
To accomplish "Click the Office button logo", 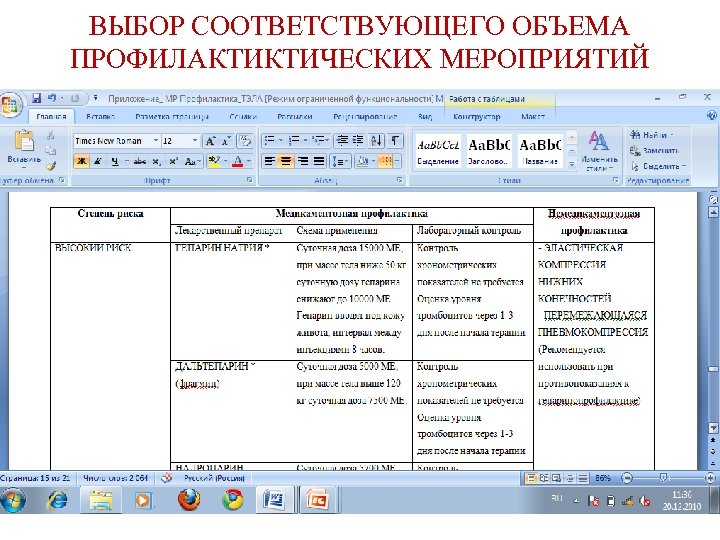I will (11, 105).
